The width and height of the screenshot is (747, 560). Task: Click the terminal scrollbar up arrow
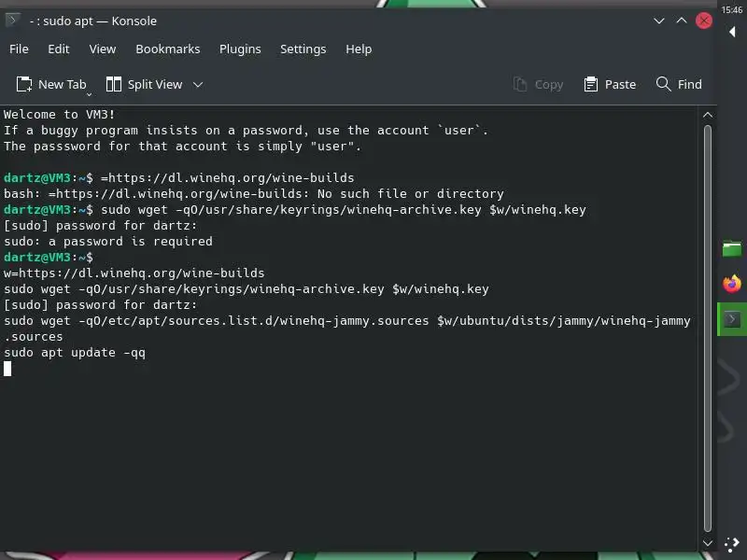tap(708, 115)
